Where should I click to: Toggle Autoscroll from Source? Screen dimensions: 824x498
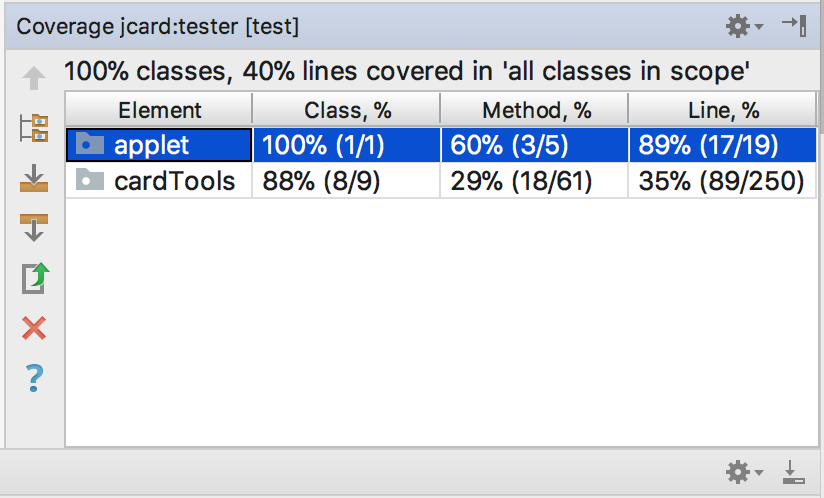[x=34, y=227]
